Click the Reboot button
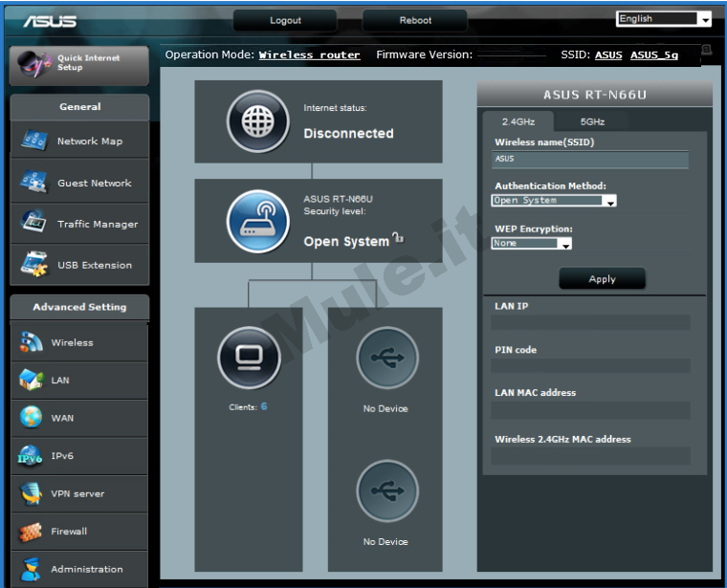Viewport: 727px width, 588px height. coord(415,20)
